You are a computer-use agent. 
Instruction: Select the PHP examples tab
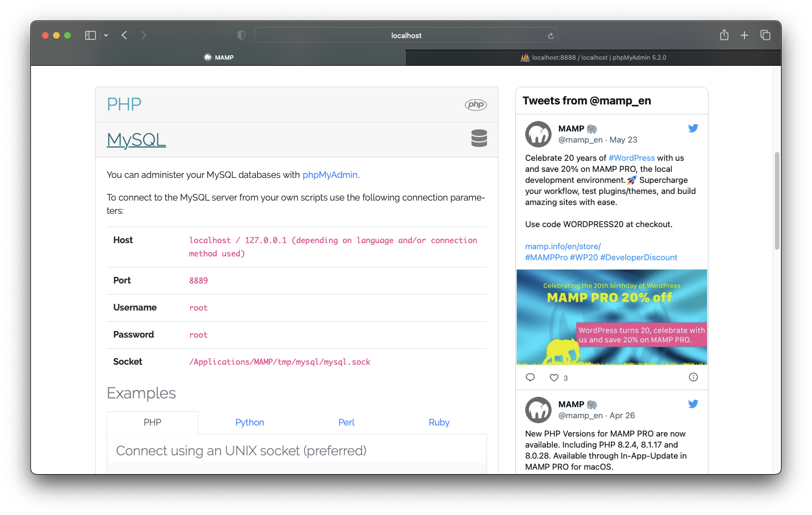click(153, 422)
